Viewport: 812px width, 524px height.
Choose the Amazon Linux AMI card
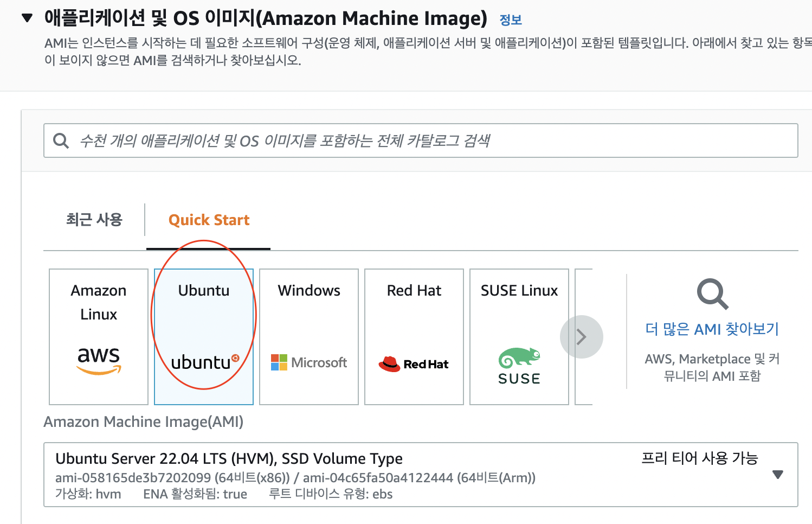coord(99,337)
